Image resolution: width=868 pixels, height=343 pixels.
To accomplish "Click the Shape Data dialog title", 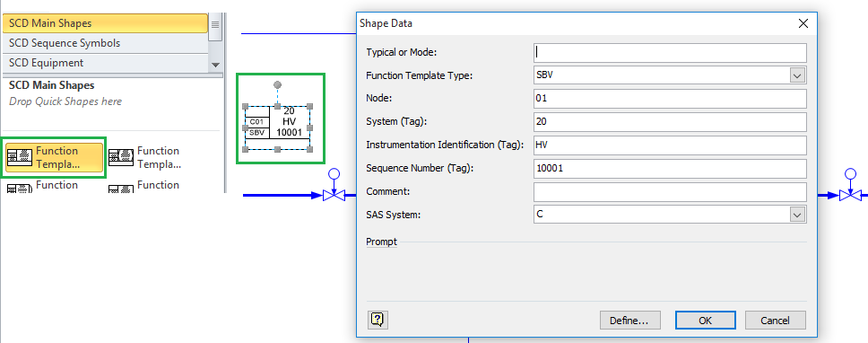I will pyautogui.click(x=386, y=23).
